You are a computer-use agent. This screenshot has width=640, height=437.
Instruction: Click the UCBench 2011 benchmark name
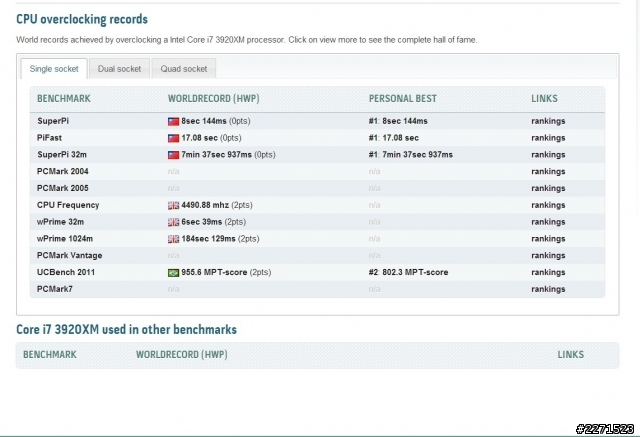click(66, 272)
